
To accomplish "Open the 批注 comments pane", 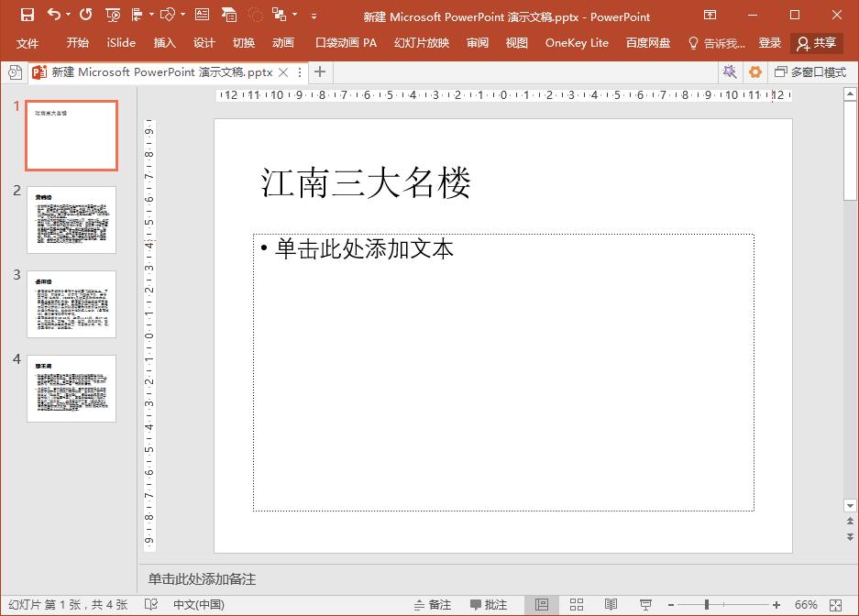I will click(x=490, y=604).
